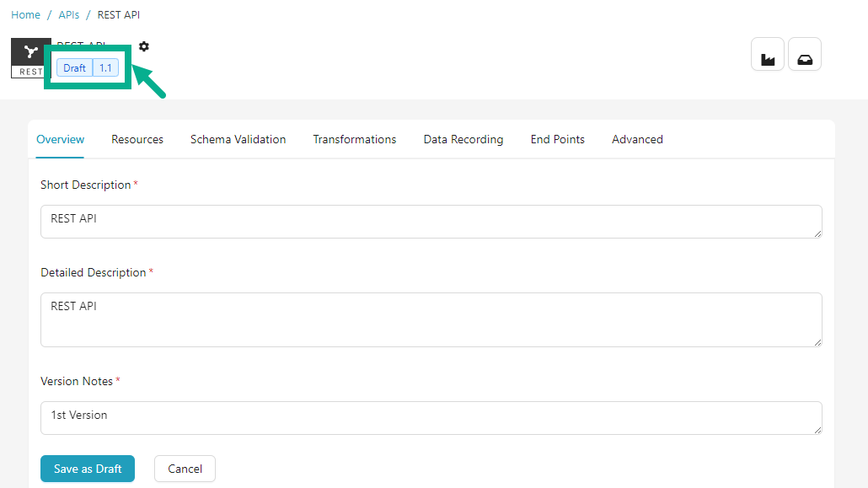
Task: Go to the Home breadcrumb link
Action: [25, 15]
